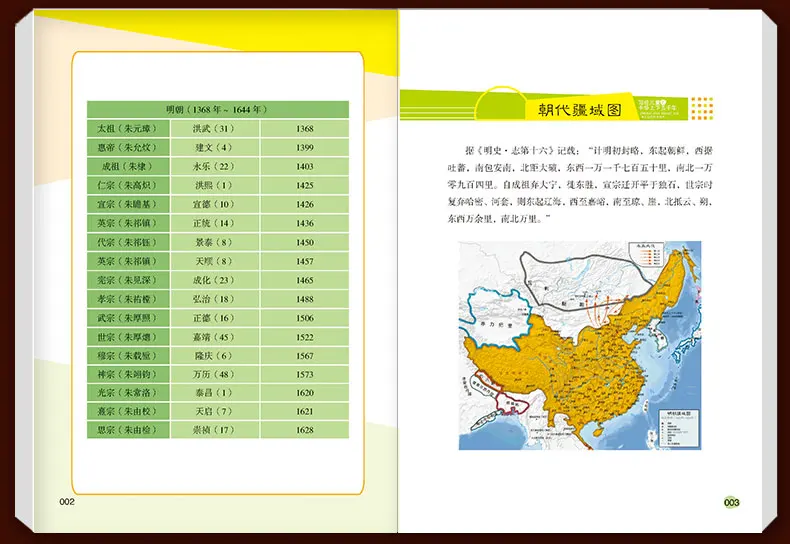Click the era cell 正德（16）
Image resolution: width=790 pixels, height=544 pixels.
tap(215, 318)
